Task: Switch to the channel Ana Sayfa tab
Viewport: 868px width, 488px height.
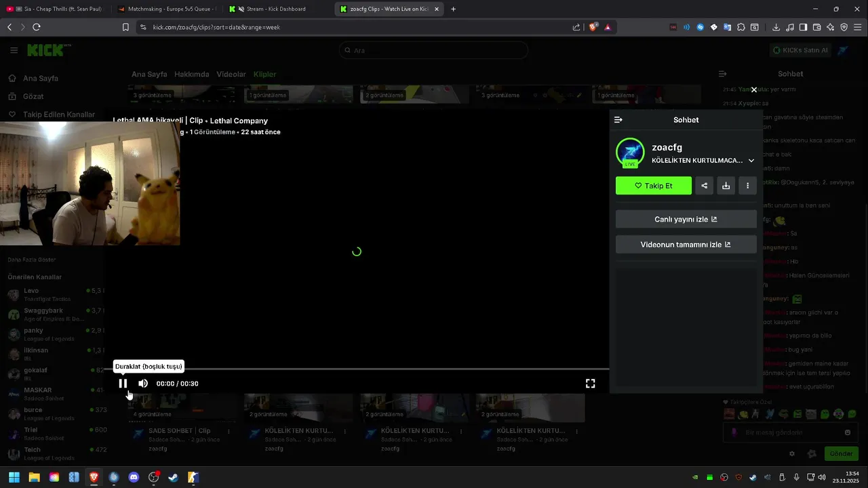Action: click(x=149, y=74)
